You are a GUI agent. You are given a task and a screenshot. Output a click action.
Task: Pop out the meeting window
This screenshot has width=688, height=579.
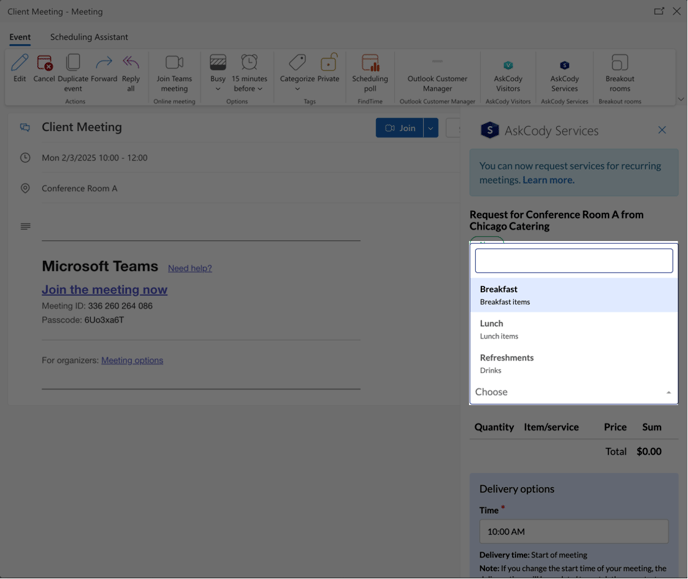point(659,11)
